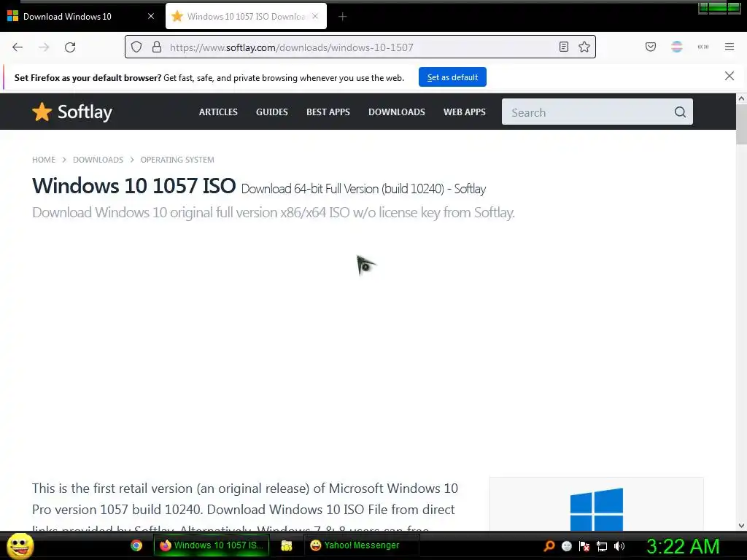Screen dimensions: 747x560
Task: Launch Chrome from the taskbar
Action: [x=136, y=545]
